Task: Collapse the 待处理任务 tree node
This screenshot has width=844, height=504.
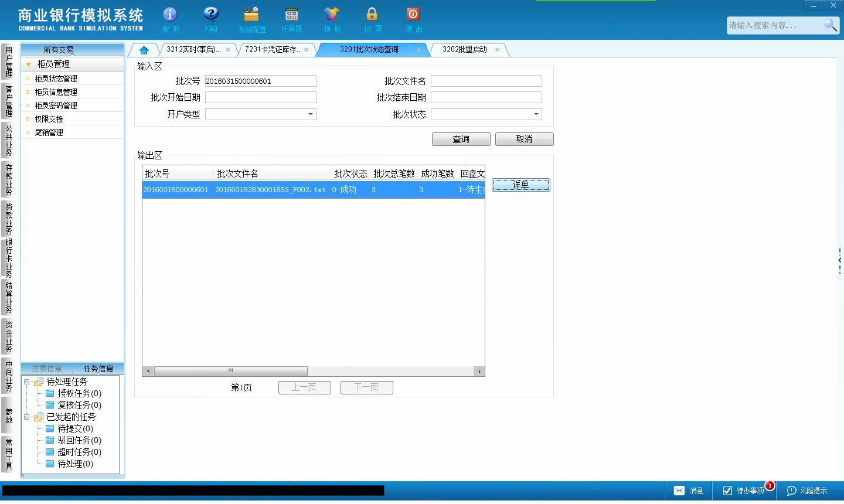Action: point(26,382)
